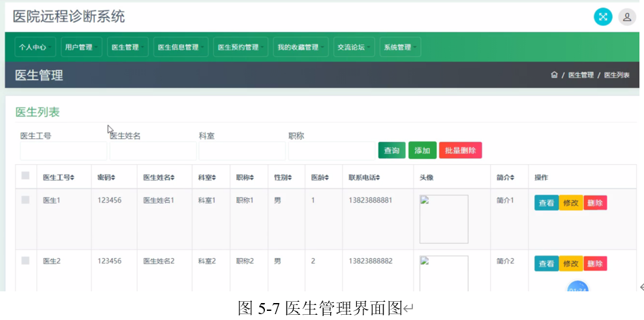Viewport: 644px width, 320px height.
Task: Expand the 系统管理 dropdown menu
Action: tap(401, 47)
